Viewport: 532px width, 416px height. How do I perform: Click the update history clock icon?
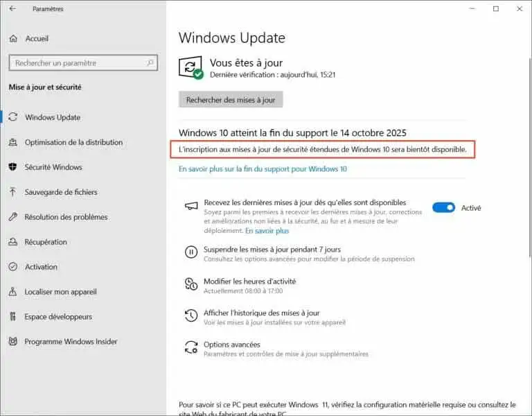191,315
